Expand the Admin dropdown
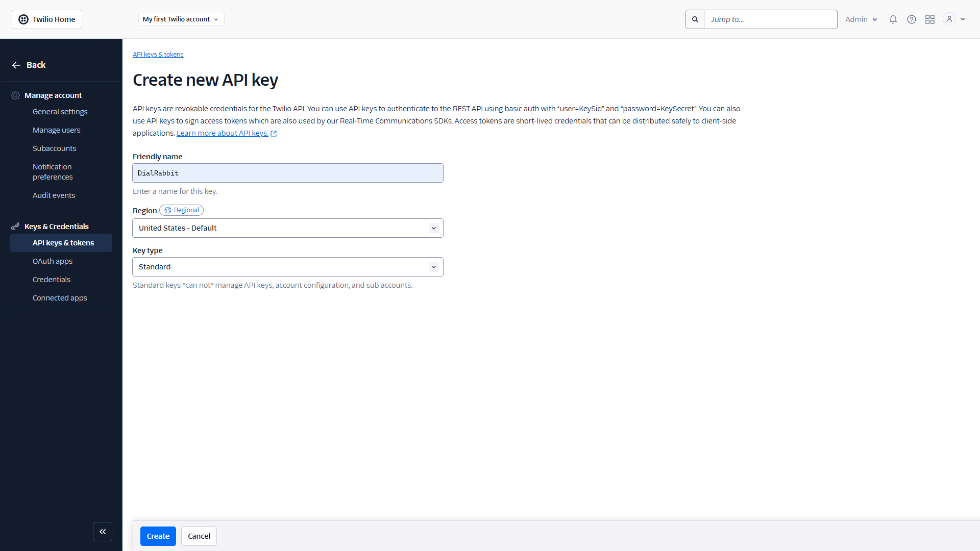Viewport: 980px width, 551px height. click(x=861, y=19)
